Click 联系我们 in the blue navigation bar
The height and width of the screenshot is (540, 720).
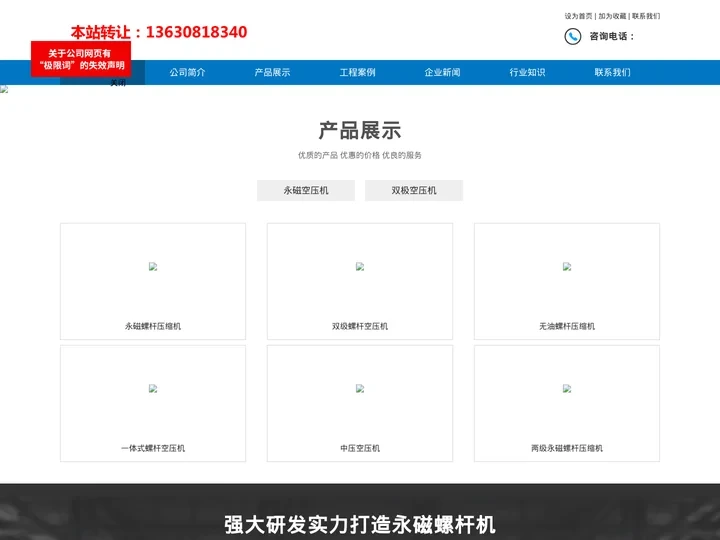tap(612, 73)
